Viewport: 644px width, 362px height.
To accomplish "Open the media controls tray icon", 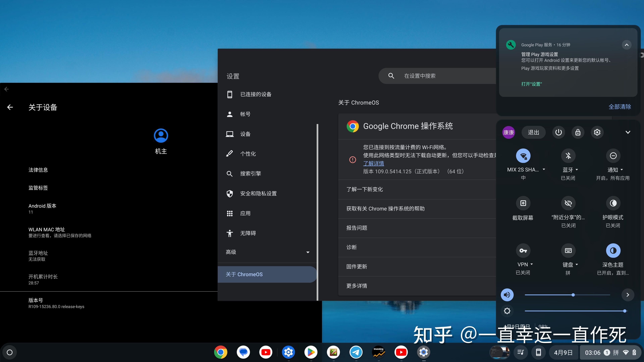I will 521,352.
